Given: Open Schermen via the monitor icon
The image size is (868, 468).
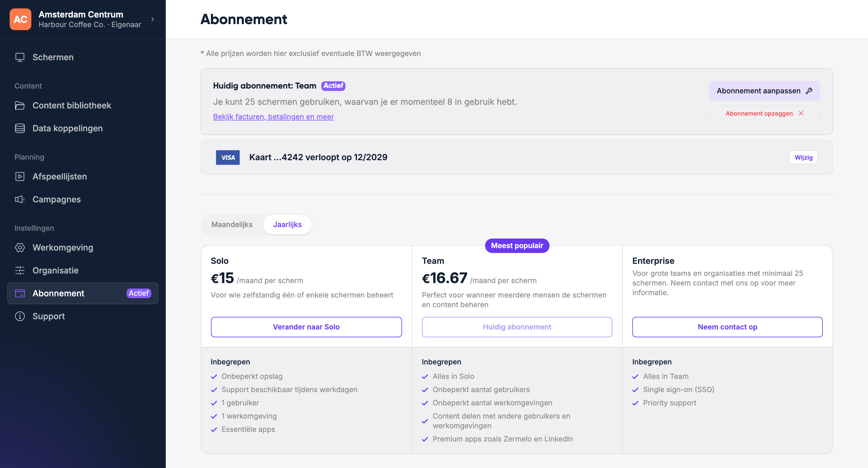Looking at the screenshot, I should coord(20,57).
